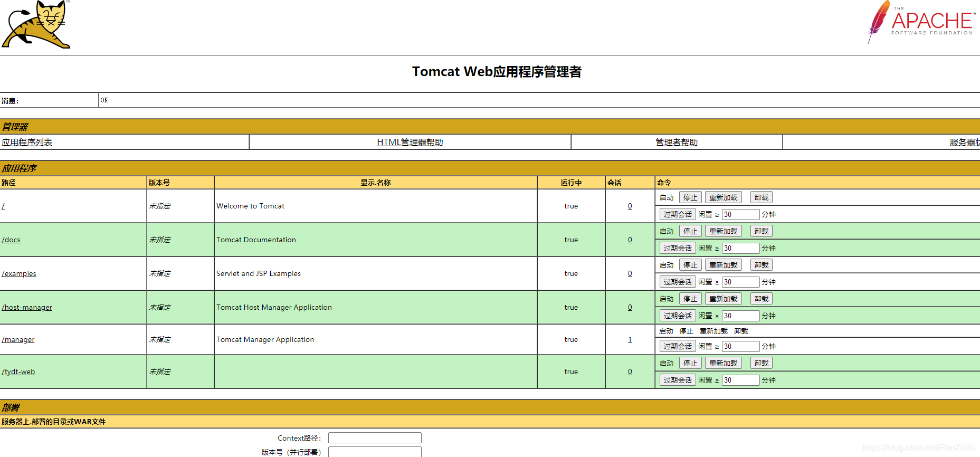The height and width of the screenshot is (457, 980).
Task: Click the 运行中 column header
Action: tap(571, 183)
